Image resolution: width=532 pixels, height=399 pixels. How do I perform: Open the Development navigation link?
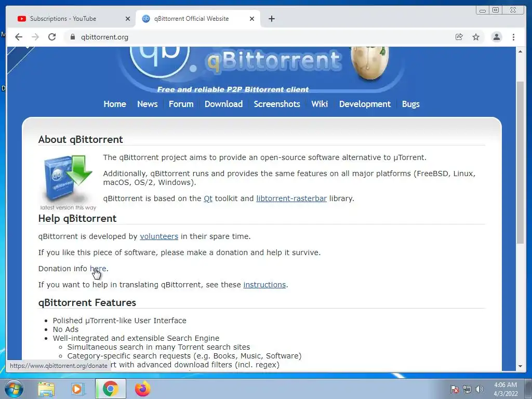click(365, 104)
